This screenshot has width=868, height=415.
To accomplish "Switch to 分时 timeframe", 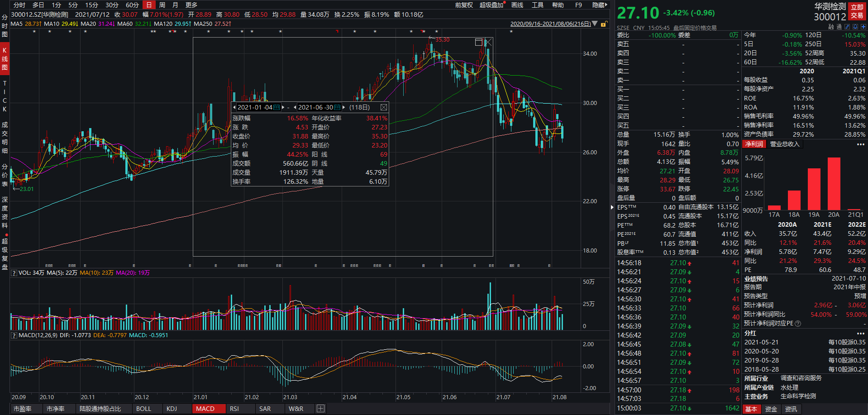I will [x=19, y=5].
